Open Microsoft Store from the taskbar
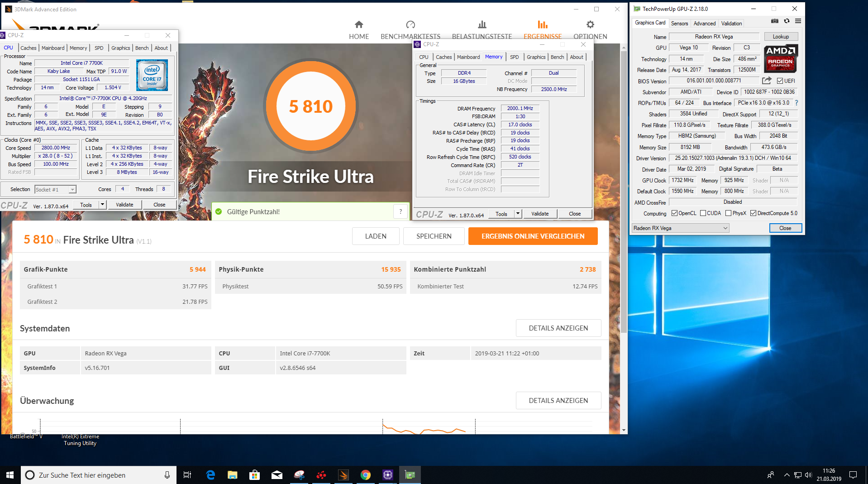Viewport: 868px width, 484px height. tap(254, 475)
